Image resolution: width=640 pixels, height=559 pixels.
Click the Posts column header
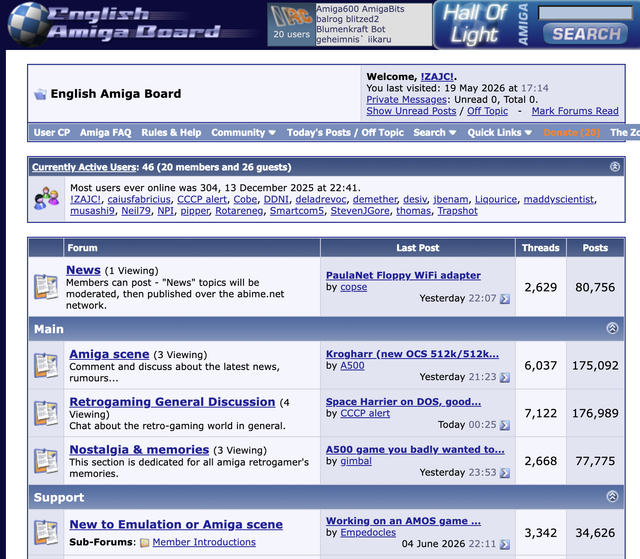[x=595, y=248]
